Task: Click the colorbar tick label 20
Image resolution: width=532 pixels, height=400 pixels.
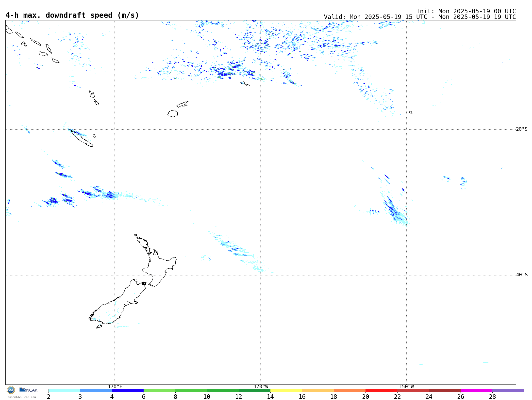Action: coord(366,397)
